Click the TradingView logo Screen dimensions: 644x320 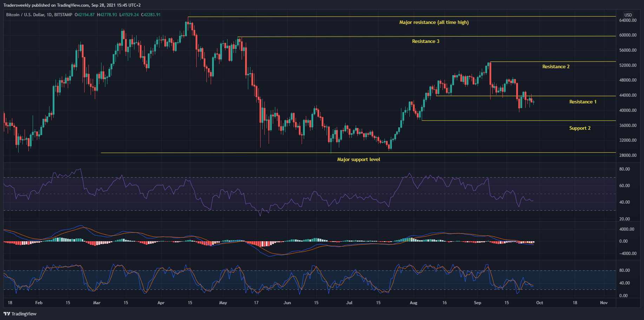tap(20, 314)
